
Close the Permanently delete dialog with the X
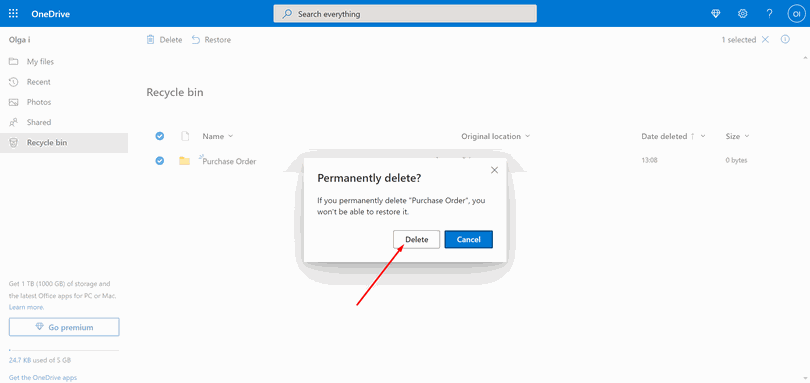(x=494, y=170)
